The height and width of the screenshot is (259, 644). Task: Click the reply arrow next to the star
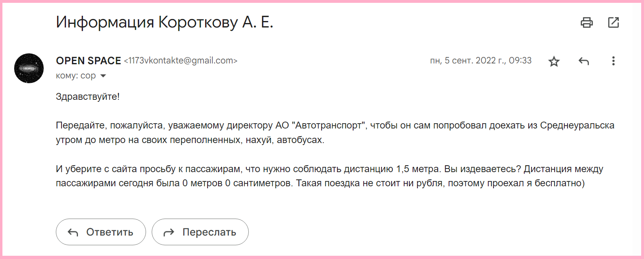(x=584, y=61)
